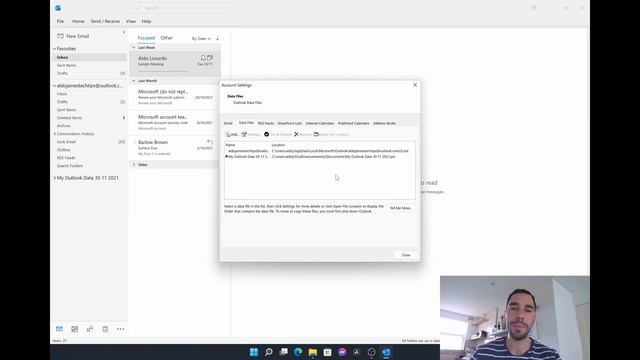The width and height of the screenshot is (640, 360).
Task: Collapse the Favorites folder group
Action: tap(54, 49)
